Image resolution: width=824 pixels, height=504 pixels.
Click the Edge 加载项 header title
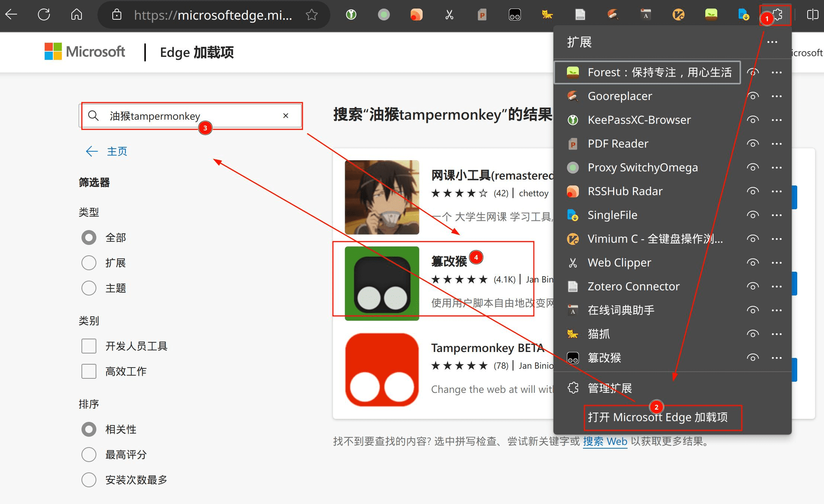197,52
